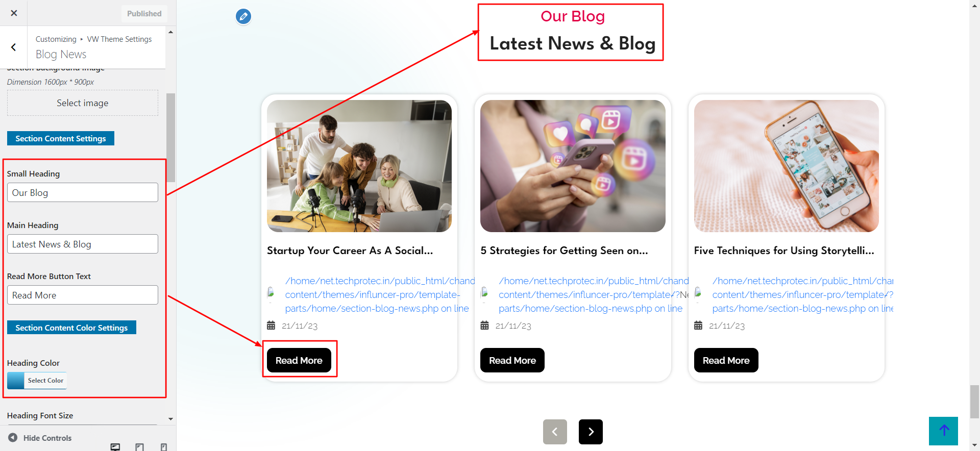Image resolution: width=980 pixels, height=451 pixels.
Task: Click the Read More Button Text field
Action: [x=83, y=295]
